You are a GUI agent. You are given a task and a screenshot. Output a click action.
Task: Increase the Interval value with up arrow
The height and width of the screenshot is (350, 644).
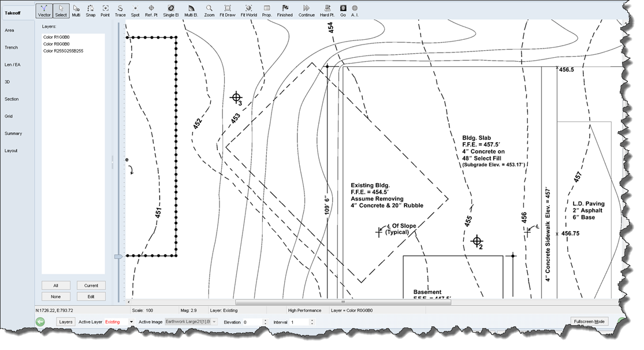[312, 321]
